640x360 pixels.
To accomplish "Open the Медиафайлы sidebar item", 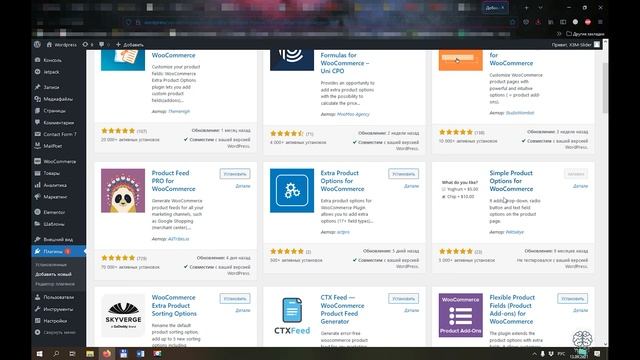I will (x=58, y=99).
